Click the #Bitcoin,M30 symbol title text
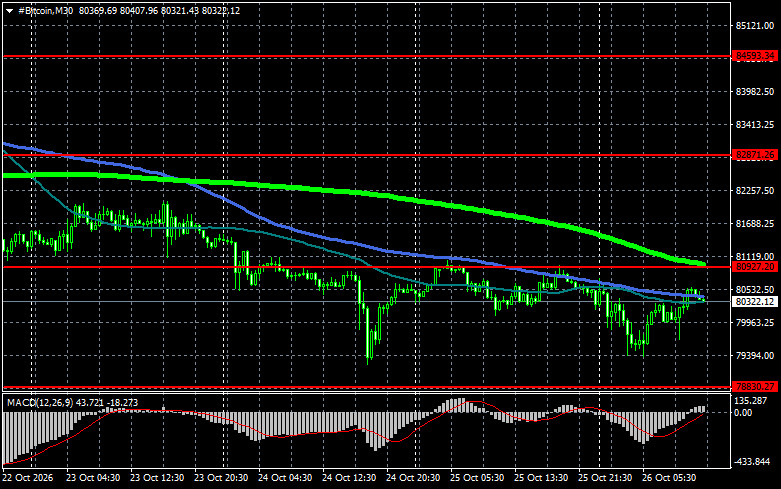The width and height of the screenshot is (781, 489). point(46,10)
